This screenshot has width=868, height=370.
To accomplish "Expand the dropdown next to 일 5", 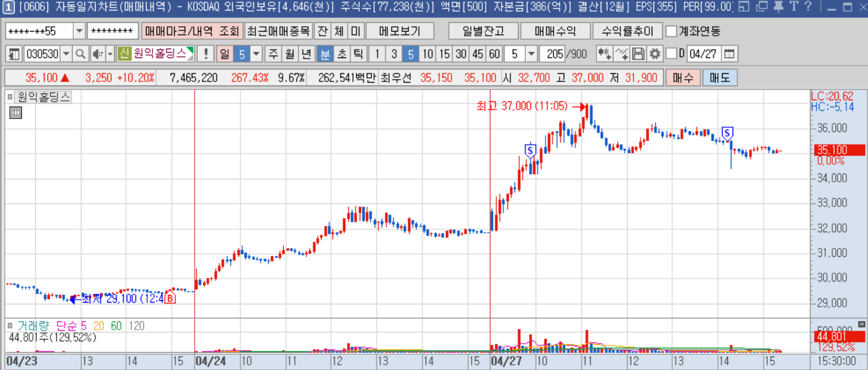I will [x=257, y=54].
